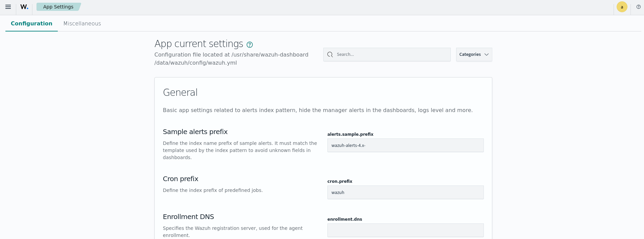Click into the cron.prefix input
Image resolution: width=644 pixels, height=239 pixels.
tap(405, 192)
